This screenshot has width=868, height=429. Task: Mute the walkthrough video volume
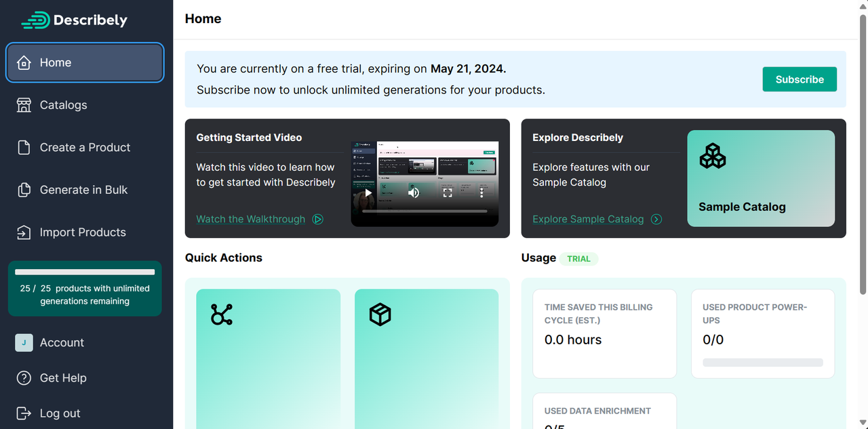click(x=414, y=192)
